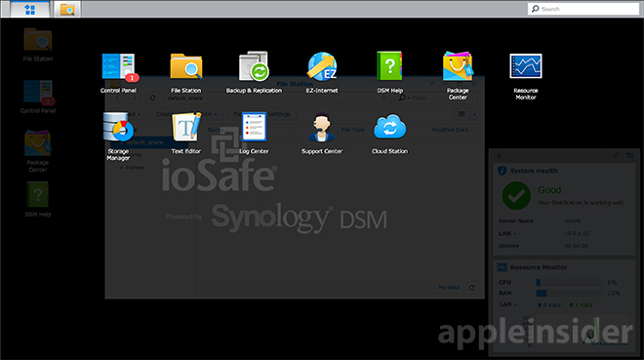The width and height of the screenshot is (644, 360).
Task: Sort by File Type column
Action: (353, 130)
